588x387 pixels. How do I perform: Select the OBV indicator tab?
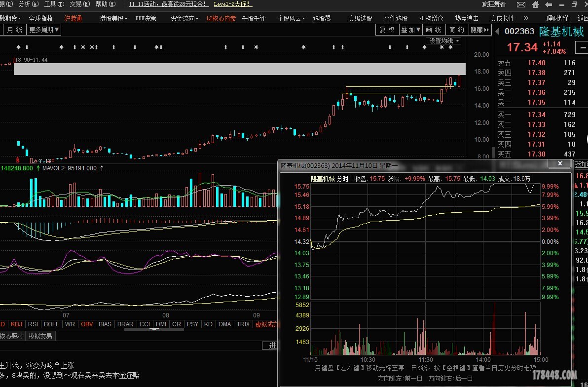(87, 324)
